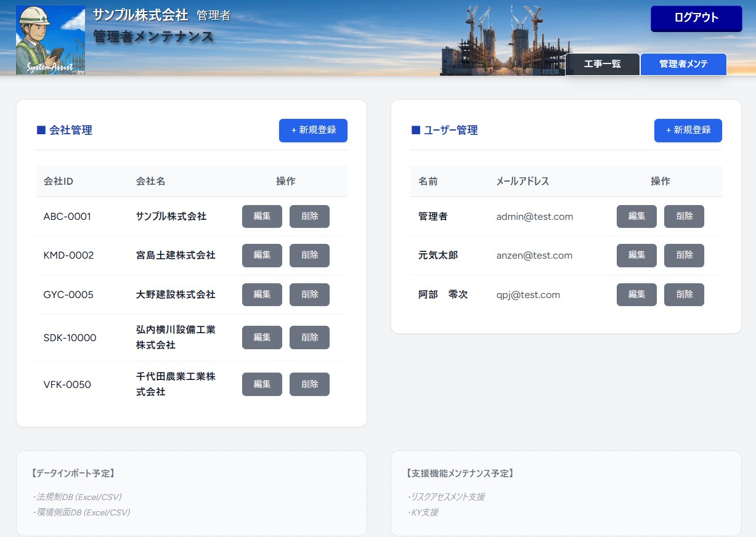Edit 宮島土建株式会社 entry
Image resolution: width=756 pixels, height=537 pixels.
pyautogui.click(x=262, y=256)
